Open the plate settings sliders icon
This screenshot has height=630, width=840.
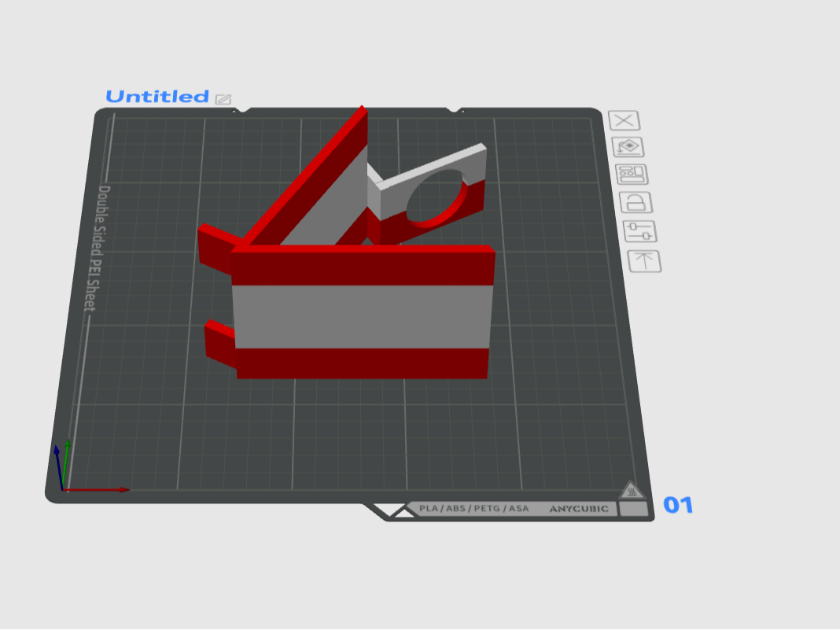(x=640, y=231)
